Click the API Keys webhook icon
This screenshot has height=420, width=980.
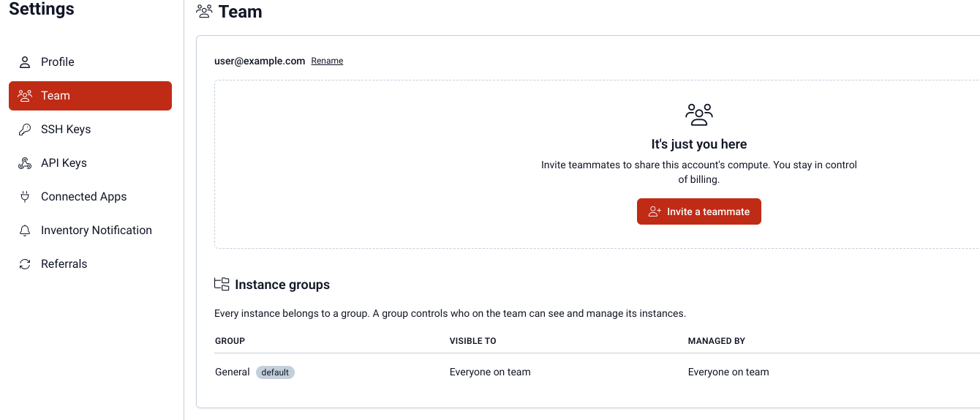point(25,163)
